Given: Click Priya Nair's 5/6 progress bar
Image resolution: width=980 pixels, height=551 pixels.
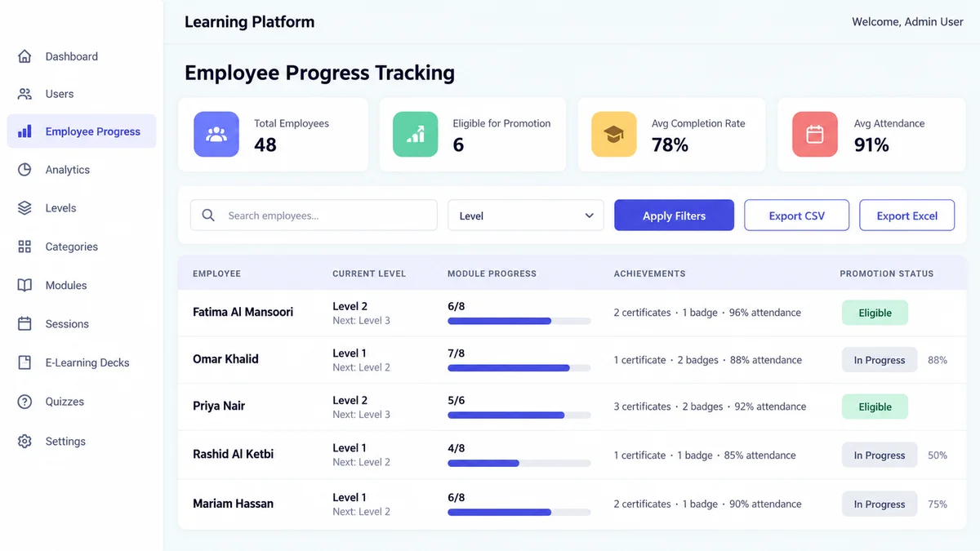Looking at the screenshot, I should pos(519,415).
